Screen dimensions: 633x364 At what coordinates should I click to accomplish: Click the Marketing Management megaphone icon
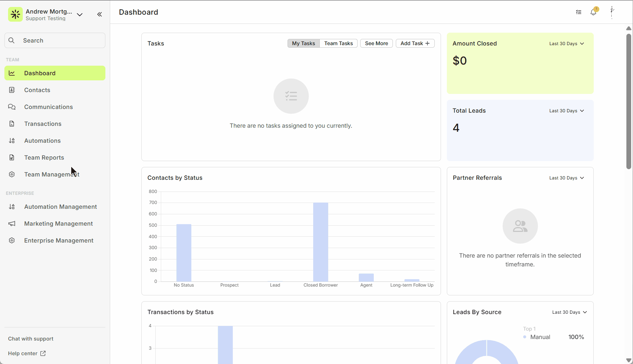click(x=12, y=223)
